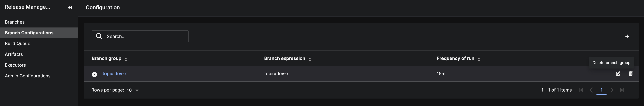The image size is (644, 106).
Task: Sort by Branch expression column
Action: click(309, 59)
